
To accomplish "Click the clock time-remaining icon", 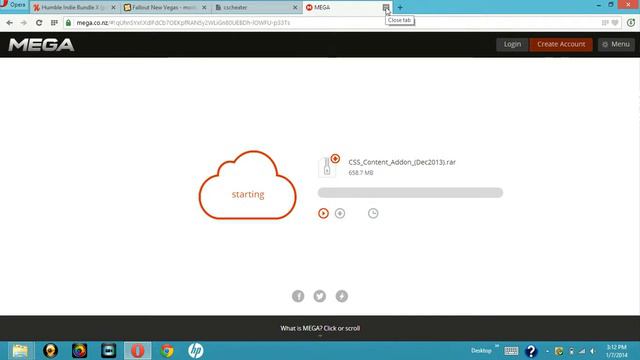I will [373, 213].
